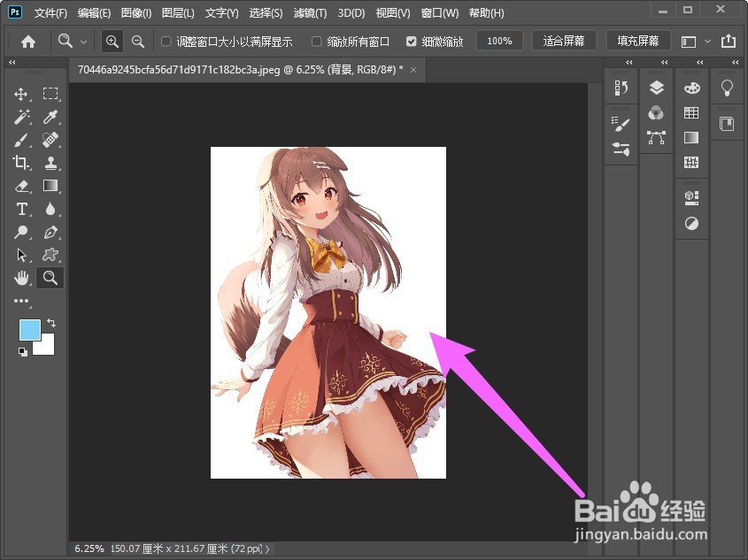
Task: Select the Gradient tool
Action: (50, 186)
